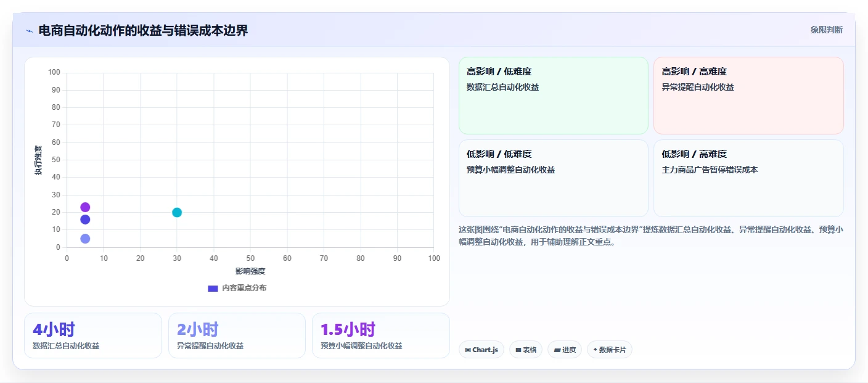Click the 异常提醒自动化收益 label under 2小时
The image size is (868, 383).
tap(210, 346)
